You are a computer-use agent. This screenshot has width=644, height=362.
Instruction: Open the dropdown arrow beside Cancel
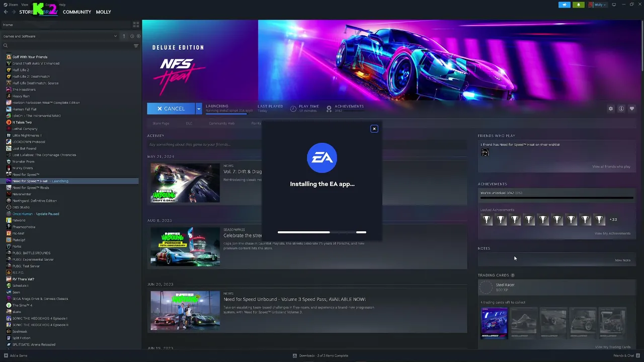pyautogui.click(x=199, y=109)
